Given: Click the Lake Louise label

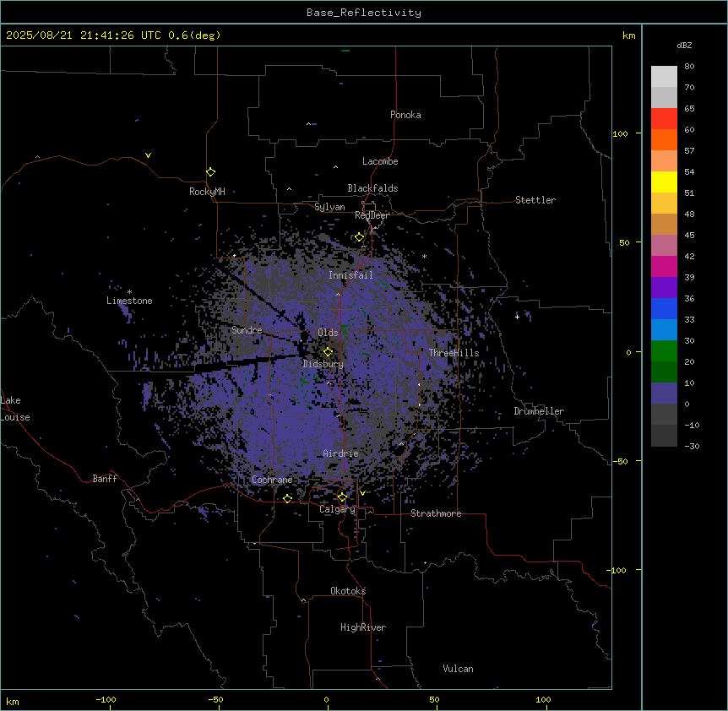Looking at the screenshot, I should click(15, 409).
